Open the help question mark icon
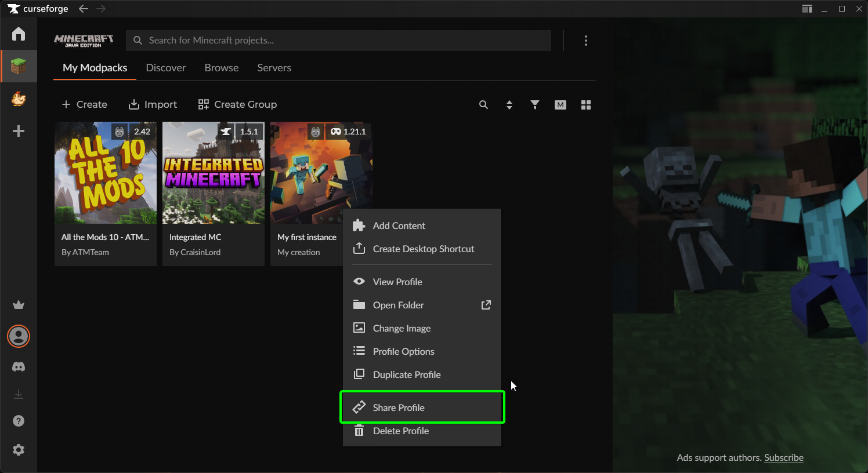 19,421
